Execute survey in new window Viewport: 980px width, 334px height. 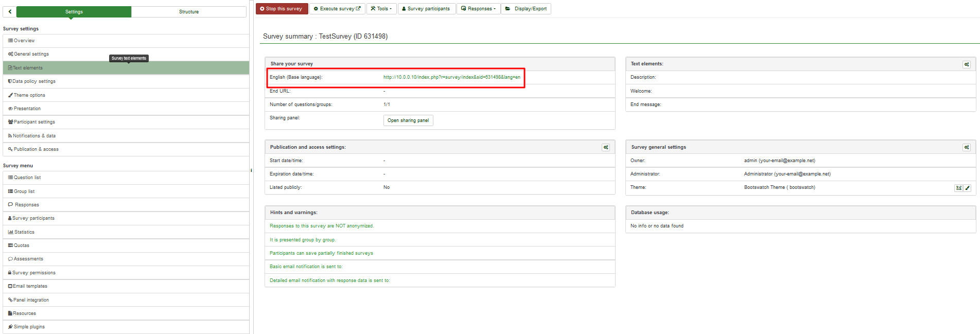coord(337,9)
